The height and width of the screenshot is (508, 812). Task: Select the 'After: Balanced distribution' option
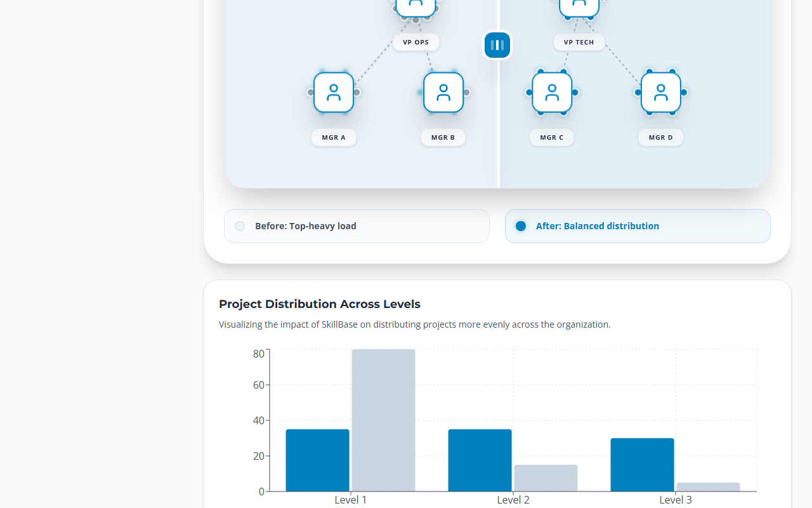[638, 225]
